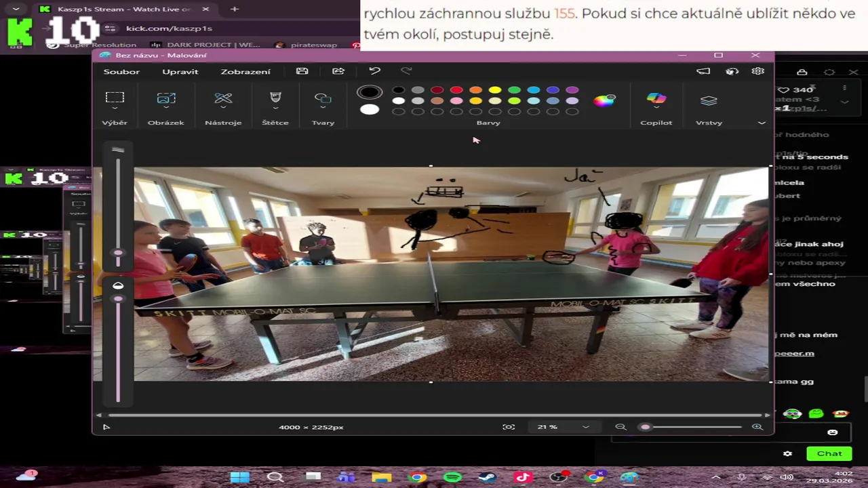This screenshot has height=488, width=868.
Task: Click the zoom in magnifier
Action: 757,427
